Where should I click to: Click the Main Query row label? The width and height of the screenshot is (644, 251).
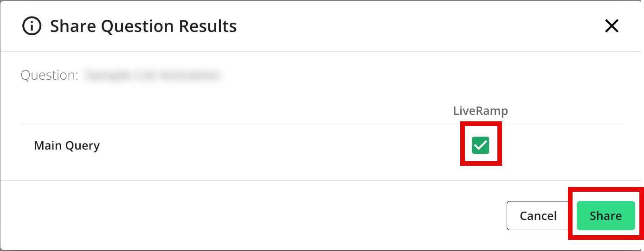(67, 146)
